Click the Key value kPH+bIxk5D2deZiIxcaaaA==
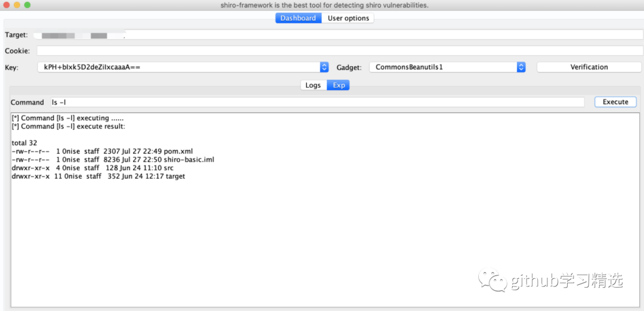This screenshot has height=311, width=644. coord(92,67)
